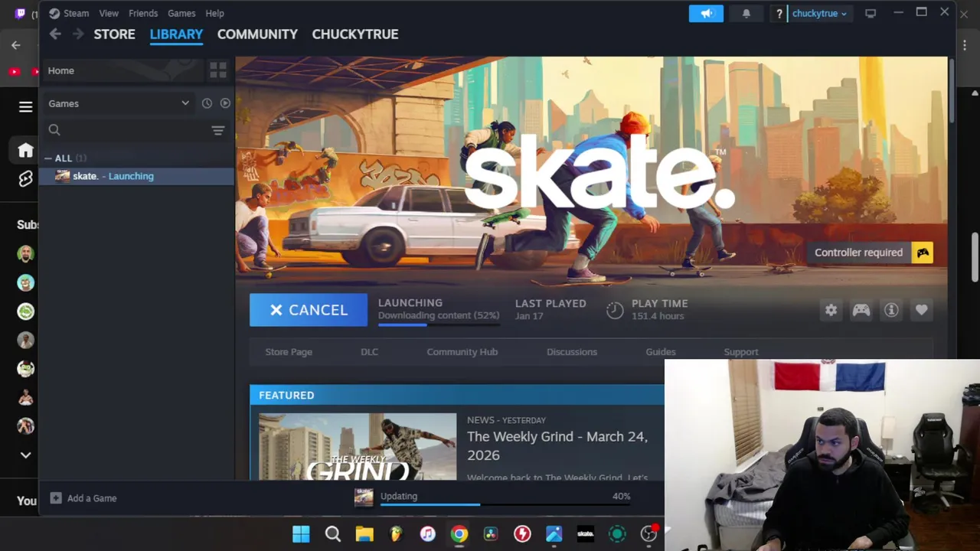
Task: Go to the LIBRARY tab
Action: point(176,34)
